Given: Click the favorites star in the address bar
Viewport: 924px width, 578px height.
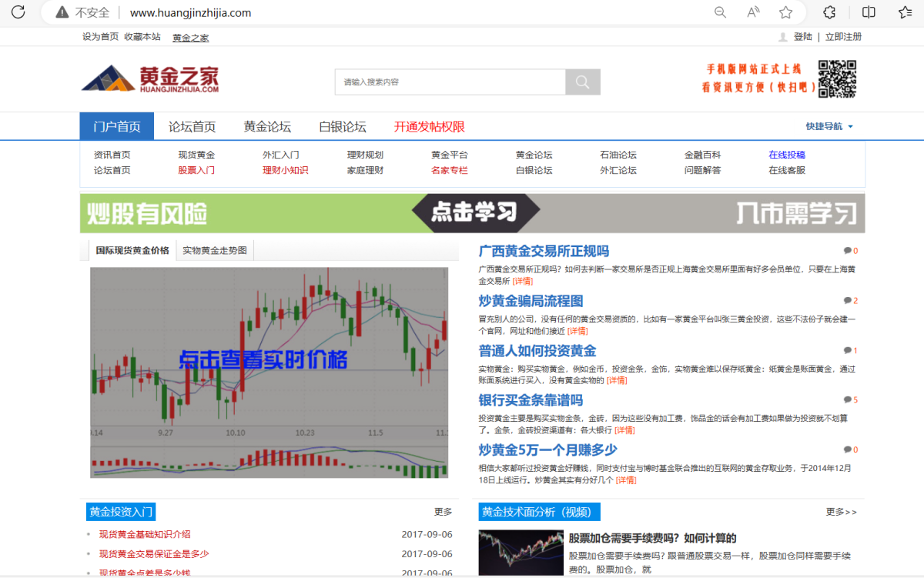Looking at the screenshot, I should click(785, 12).
